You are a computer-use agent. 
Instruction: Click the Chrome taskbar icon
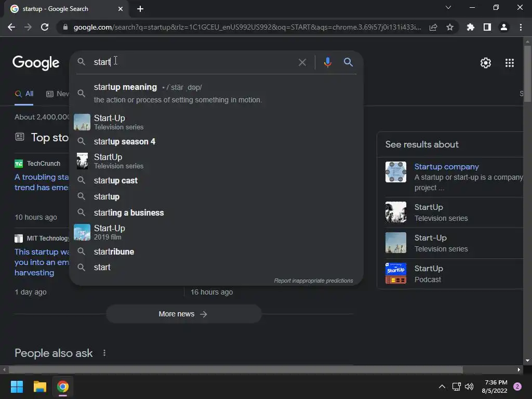click(x=62, y=387)
